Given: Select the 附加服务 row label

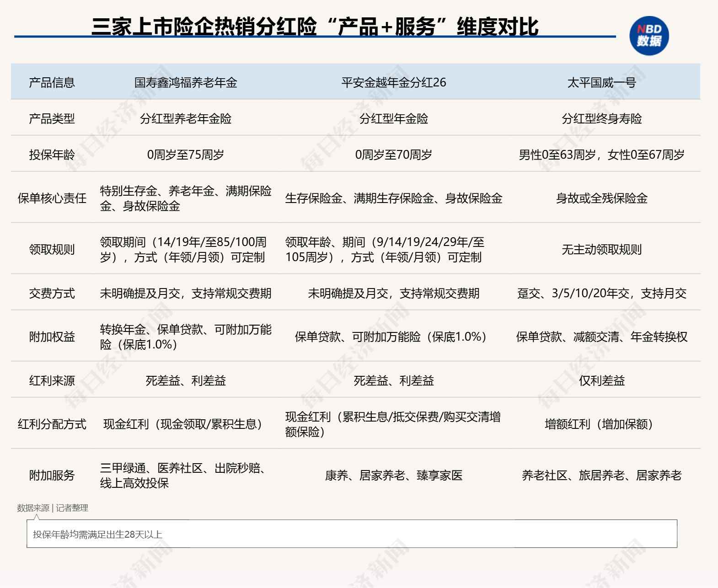Looking at the screenshot, I should tap(52, 475).
